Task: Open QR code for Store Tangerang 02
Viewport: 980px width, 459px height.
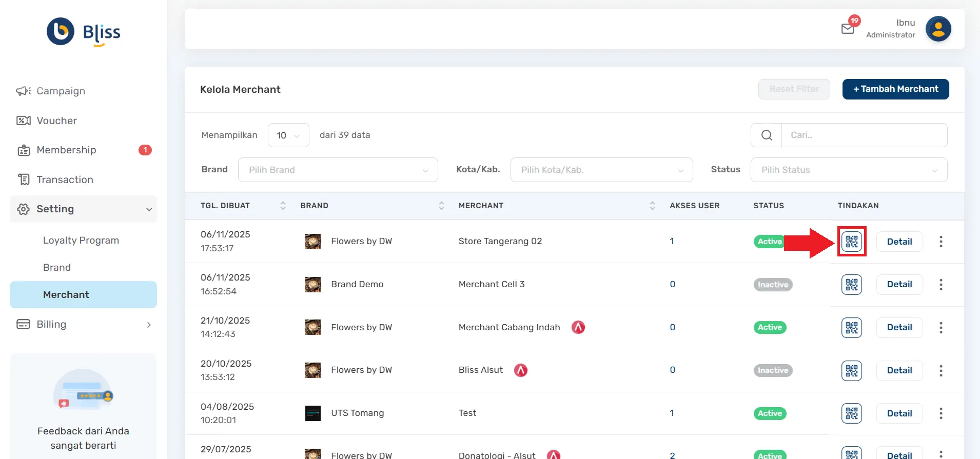Action: (x=851, y=242)
